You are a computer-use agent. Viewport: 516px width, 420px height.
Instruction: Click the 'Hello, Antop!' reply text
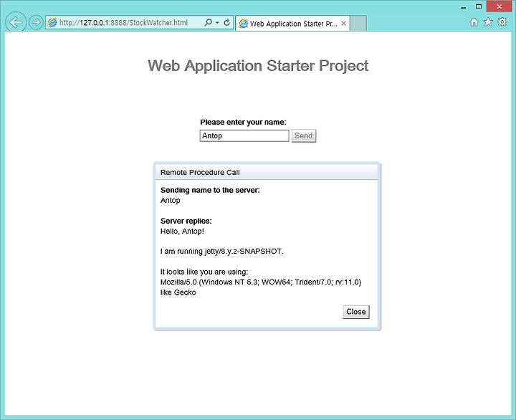coord(182,231)
